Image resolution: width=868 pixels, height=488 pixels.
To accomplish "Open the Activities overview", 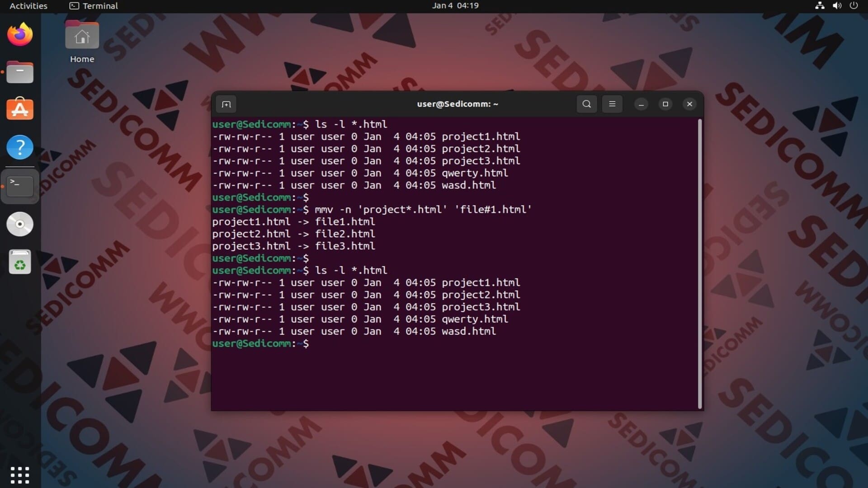I will pos(28,6).
